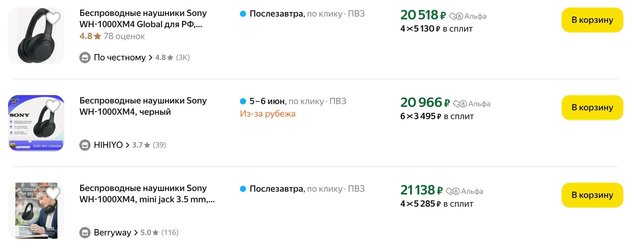Toggle wishlist heart on HIHIYO headphones listing

53,106
